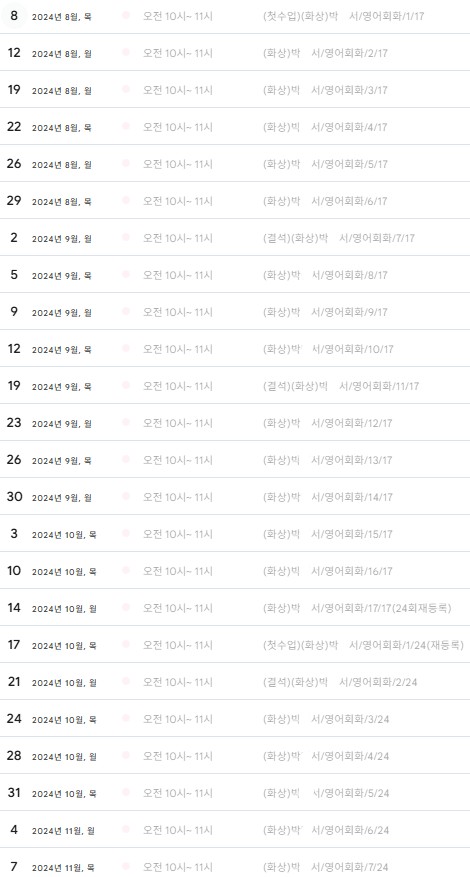
Task: Select the event dot on August 29
Action: tap(126, 200)
